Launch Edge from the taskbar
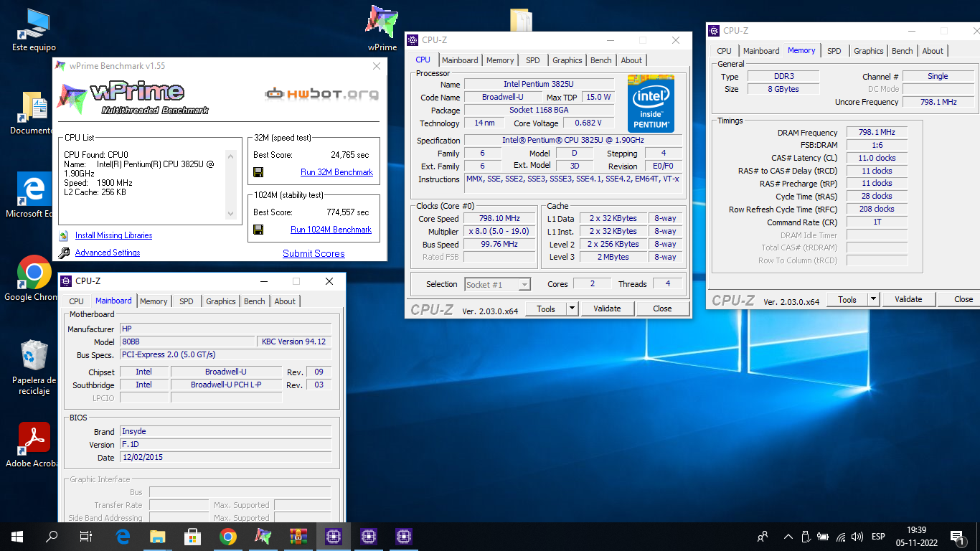Screen dimensions: 980x551 tap(123, 536)
